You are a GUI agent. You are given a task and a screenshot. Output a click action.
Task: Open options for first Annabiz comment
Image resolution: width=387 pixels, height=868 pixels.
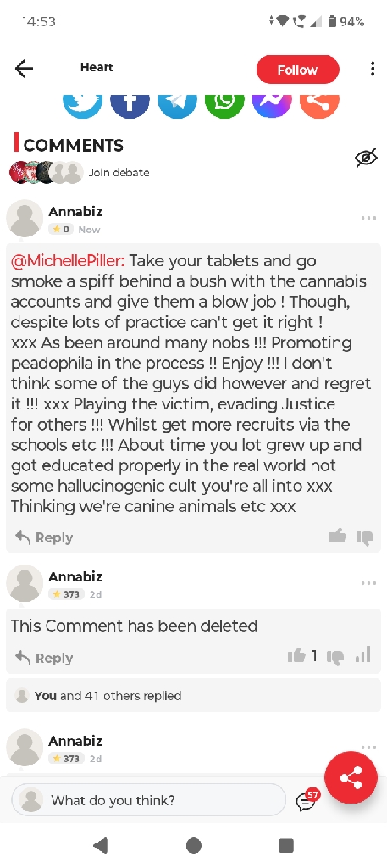[368, 218]
